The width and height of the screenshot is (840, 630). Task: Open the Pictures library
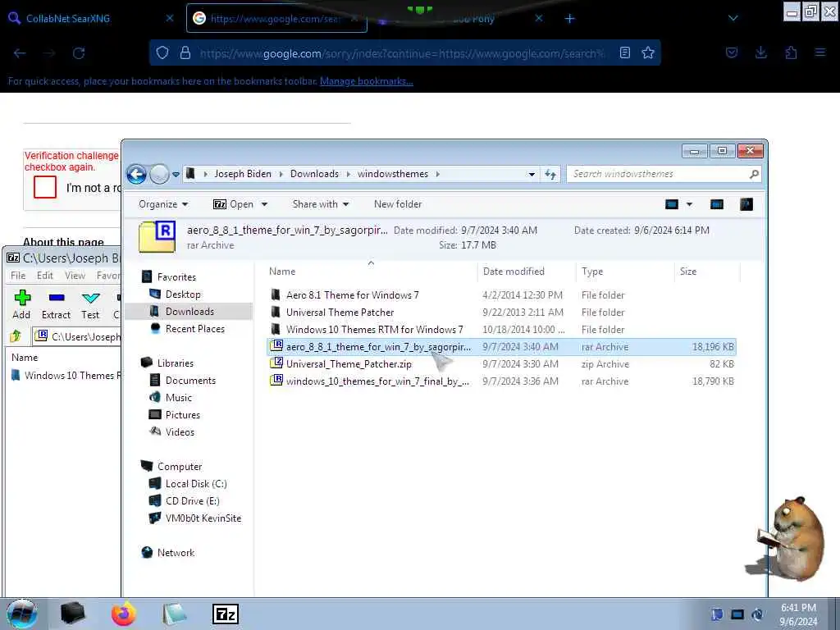point(182,414)
